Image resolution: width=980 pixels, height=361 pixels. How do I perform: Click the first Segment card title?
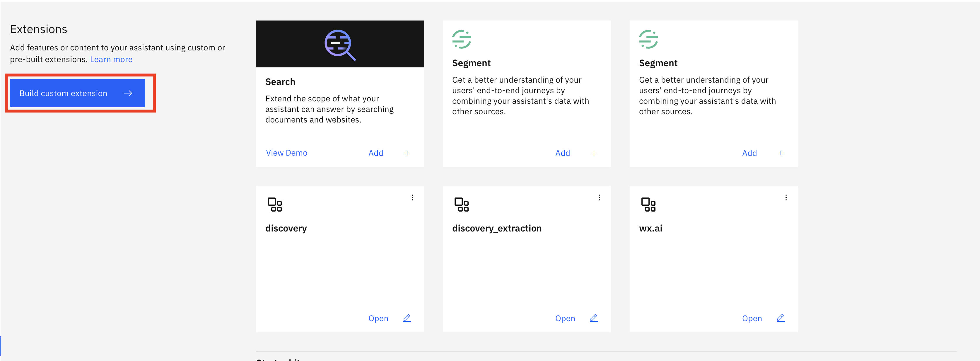pyautogui.click(x=471, y=63)
